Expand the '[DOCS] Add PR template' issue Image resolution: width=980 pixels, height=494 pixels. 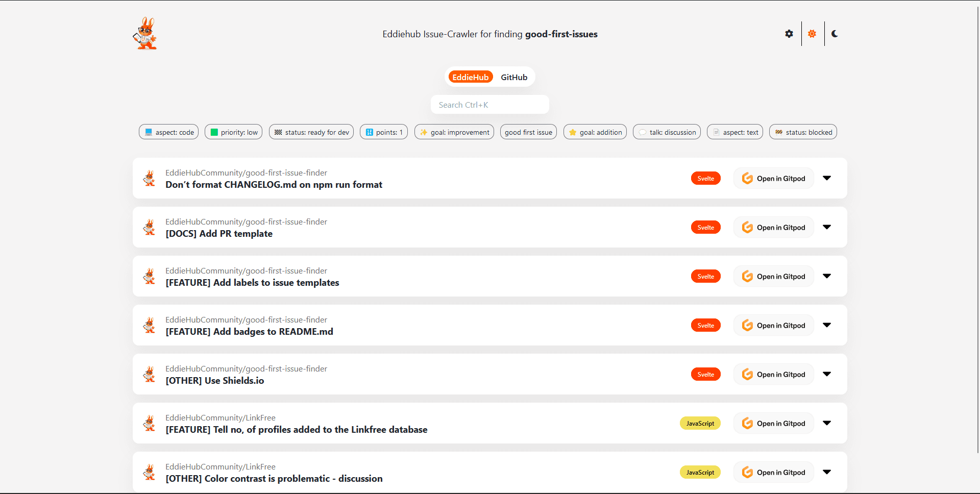click(x=827, y=227)
